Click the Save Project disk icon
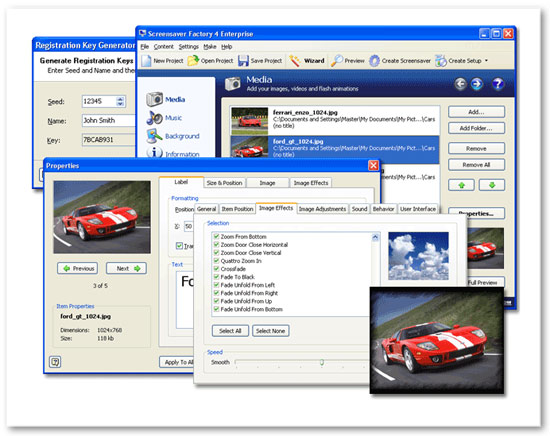This screenshot has width=550, height=436. tap(243, 61)
